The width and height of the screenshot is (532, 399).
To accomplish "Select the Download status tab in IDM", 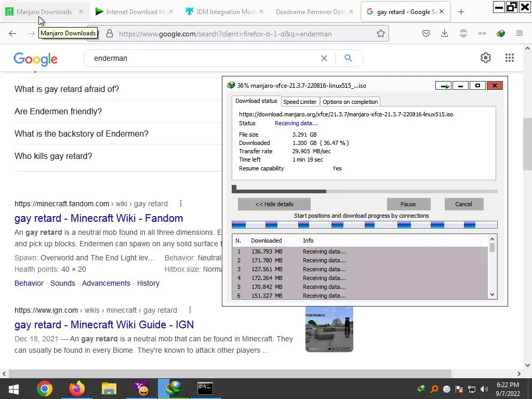I will pyautogui.click(x=256, y=101).
